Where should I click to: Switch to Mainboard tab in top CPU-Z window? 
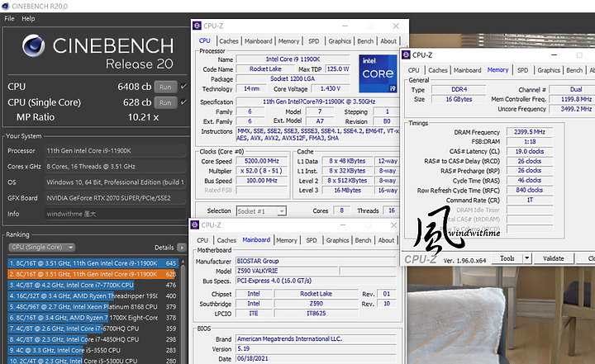coord(258,41)
